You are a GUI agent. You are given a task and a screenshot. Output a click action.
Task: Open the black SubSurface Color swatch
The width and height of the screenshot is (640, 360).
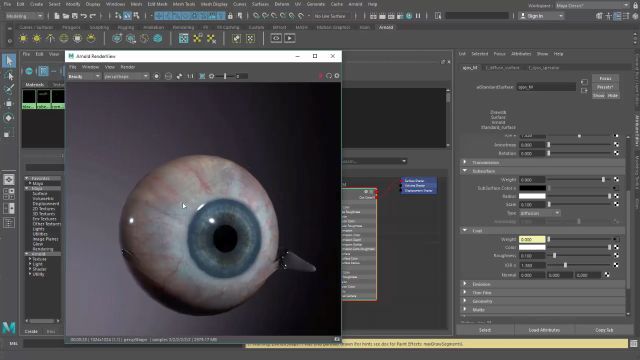[532, 188]
